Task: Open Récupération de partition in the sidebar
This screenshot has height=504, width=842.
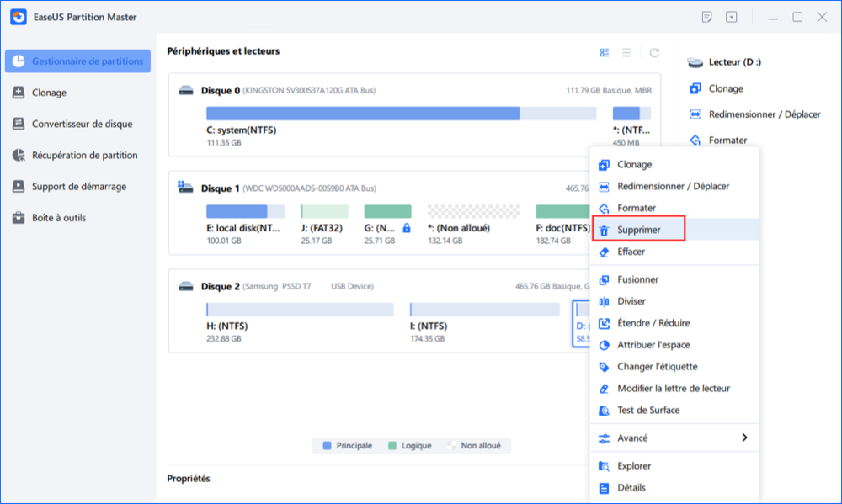Action: pos(84,155)
